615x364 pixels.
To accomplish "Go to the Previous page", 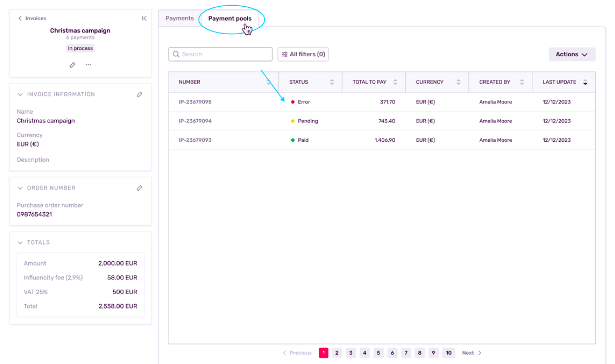I will 297,353.
